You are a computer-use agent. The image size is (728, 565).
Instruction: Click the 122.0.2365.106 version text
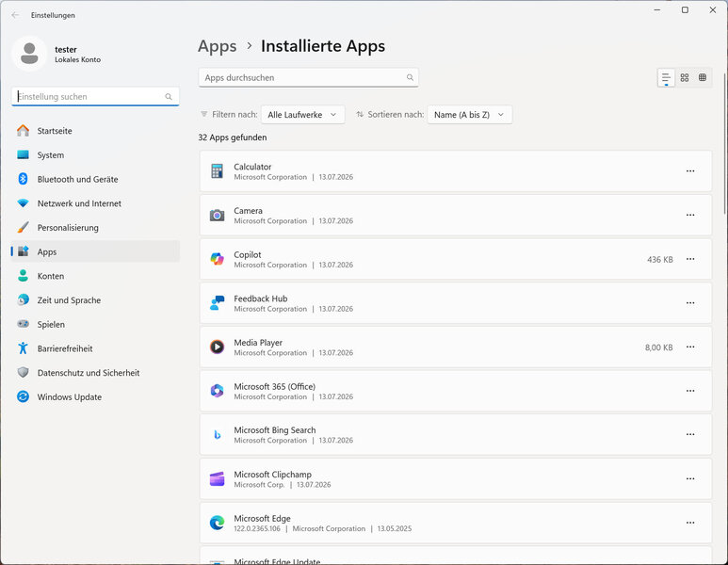(257, 529)
